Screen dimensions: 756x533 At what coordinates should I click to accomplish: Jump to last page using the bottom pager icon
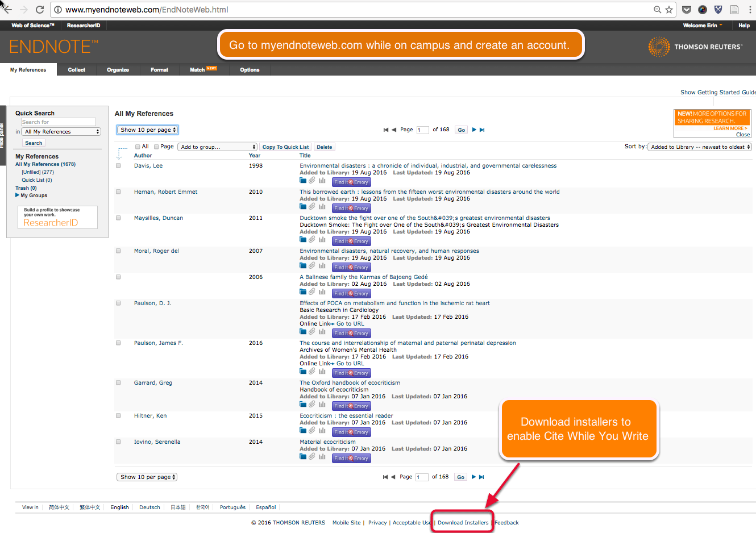pyautogui.click(x=481, y=477)
